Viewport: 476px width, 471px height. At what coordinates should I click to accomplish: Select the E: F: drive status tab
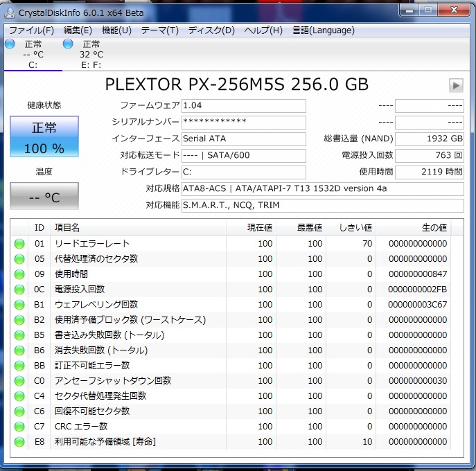point(91,55)
